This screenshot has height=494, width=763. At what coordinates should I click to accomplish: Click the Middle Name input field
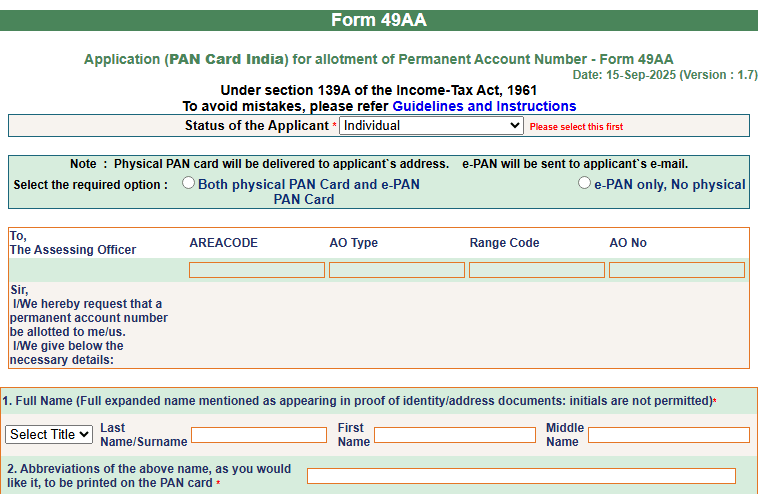click(669, 435)
